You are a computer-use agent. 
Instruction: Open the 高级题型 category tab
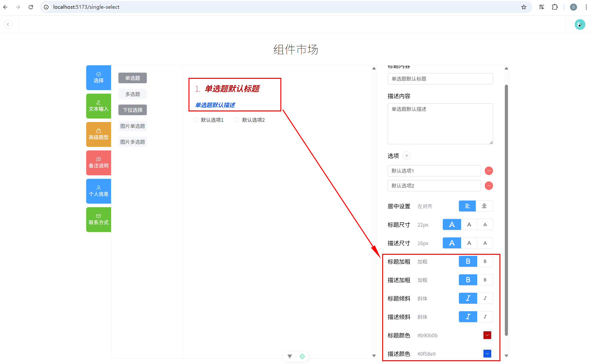click(99, 135)
